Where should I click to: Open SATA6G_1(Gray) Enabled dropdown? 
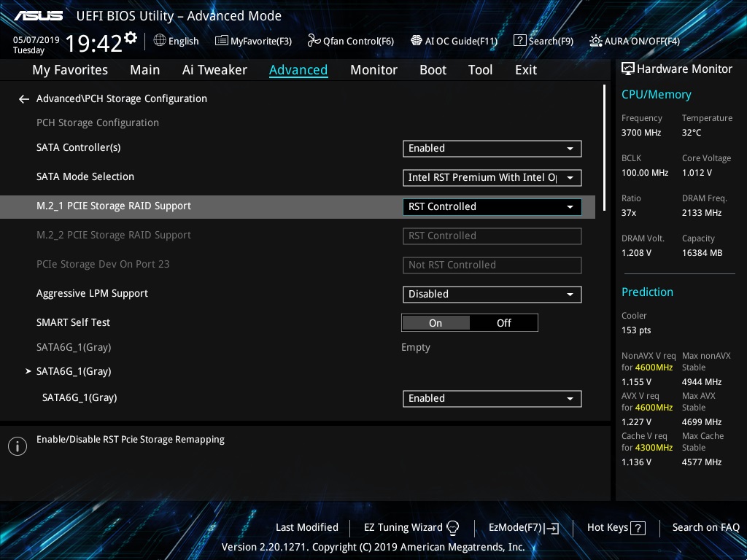coord(492,399)
